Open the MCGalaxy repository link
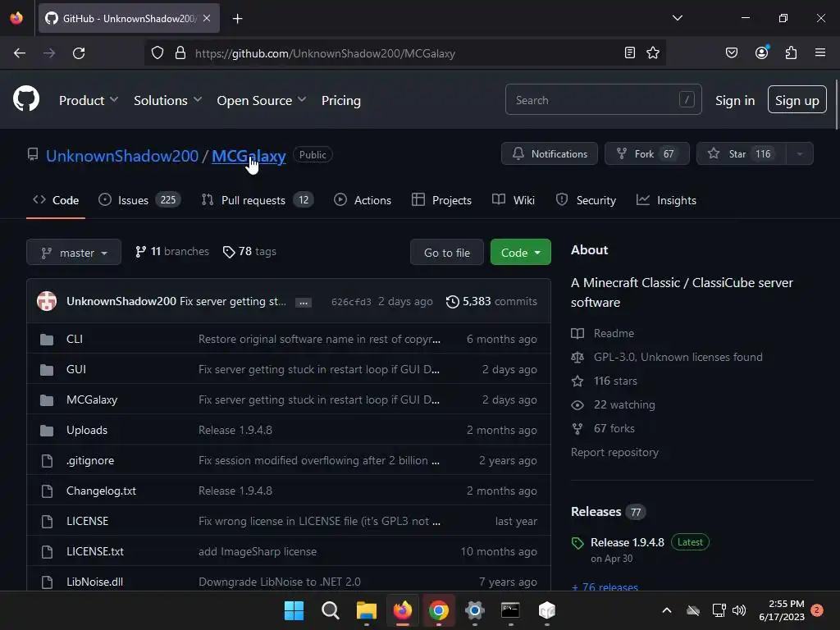Viewport: 840px width, 630px height. click(249, 156)
